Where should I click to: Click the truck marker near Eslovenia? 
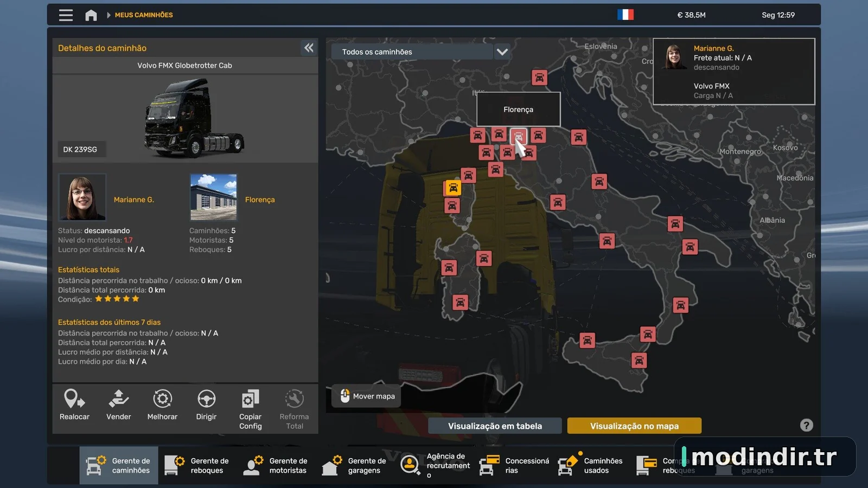[539, 78]
